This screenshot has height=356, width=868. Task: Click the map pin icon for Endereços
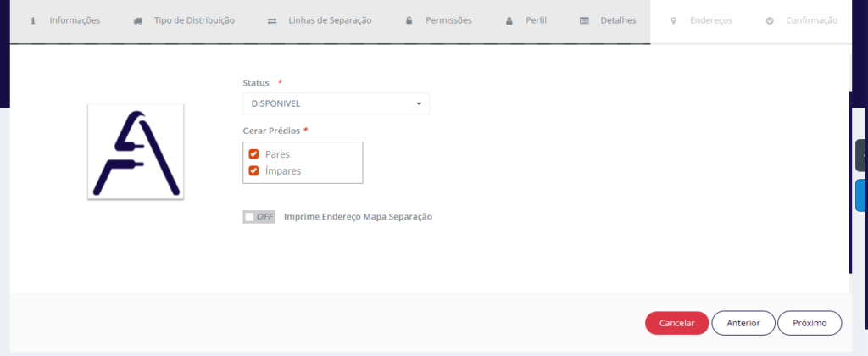(x=674, y=20)
